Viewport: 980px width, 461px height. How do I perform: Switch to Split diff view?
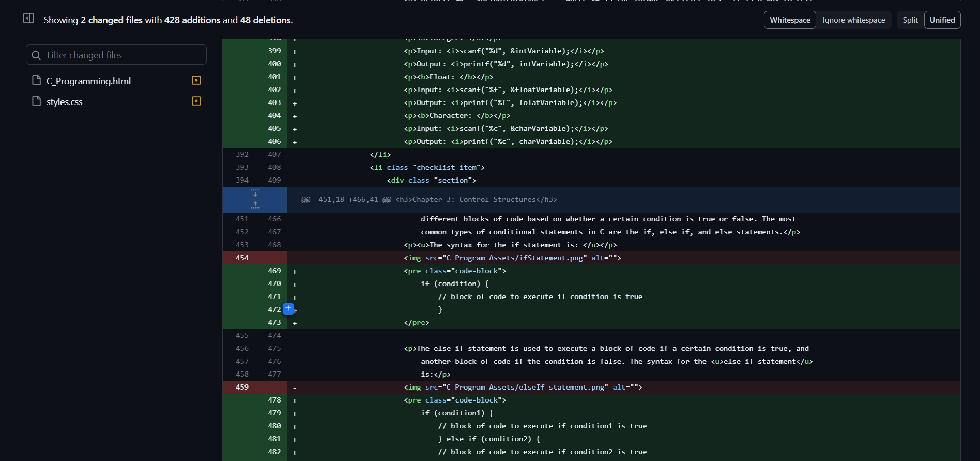pos(910,20)
